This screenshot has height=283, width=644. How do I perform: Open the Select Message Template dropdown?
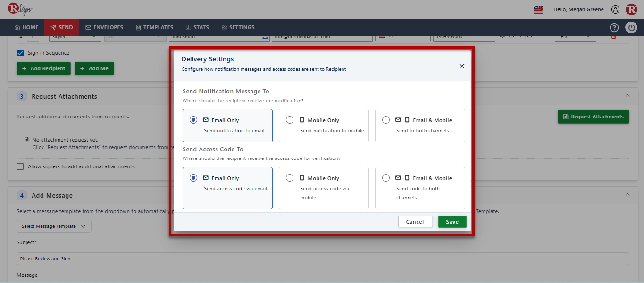click(54, 226)
